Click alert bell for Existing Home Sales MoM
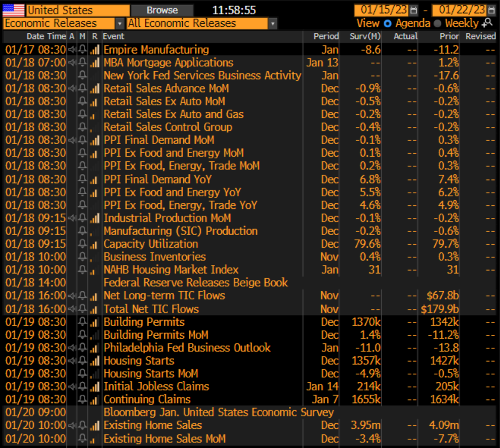Viewport: 500px width, 448px height. (x=82, y=438)
